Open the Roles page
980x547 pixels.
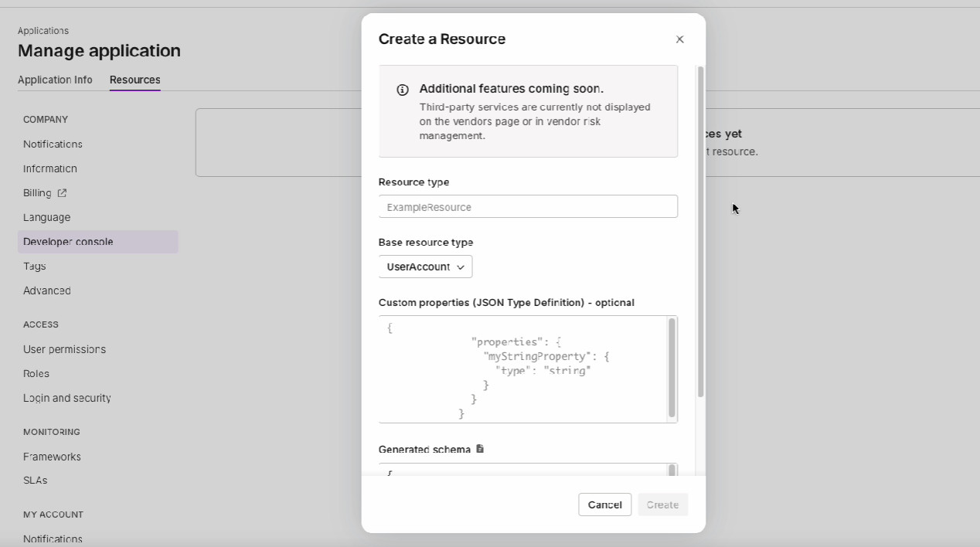coord(36,373)
